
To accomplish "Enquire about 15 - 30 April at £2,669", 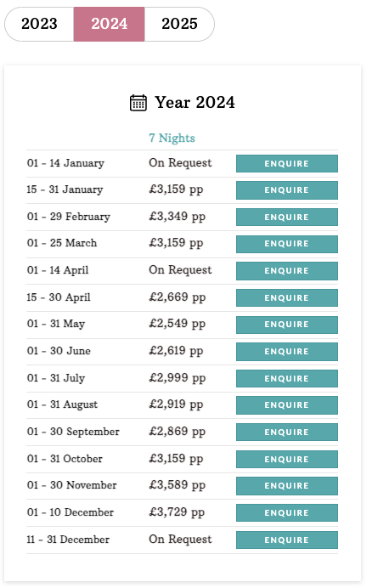I will (287, 297).
